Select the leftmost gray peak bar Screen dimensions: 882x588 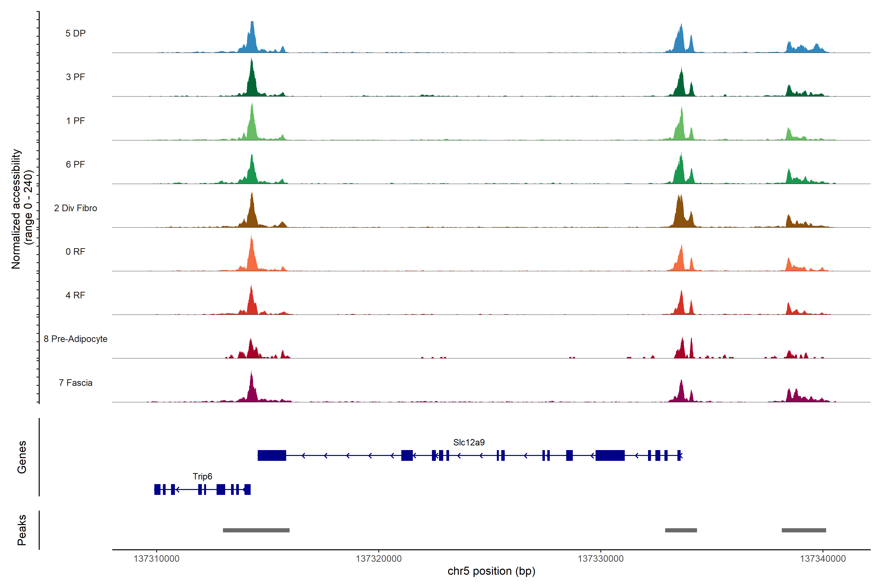[256, 530]
